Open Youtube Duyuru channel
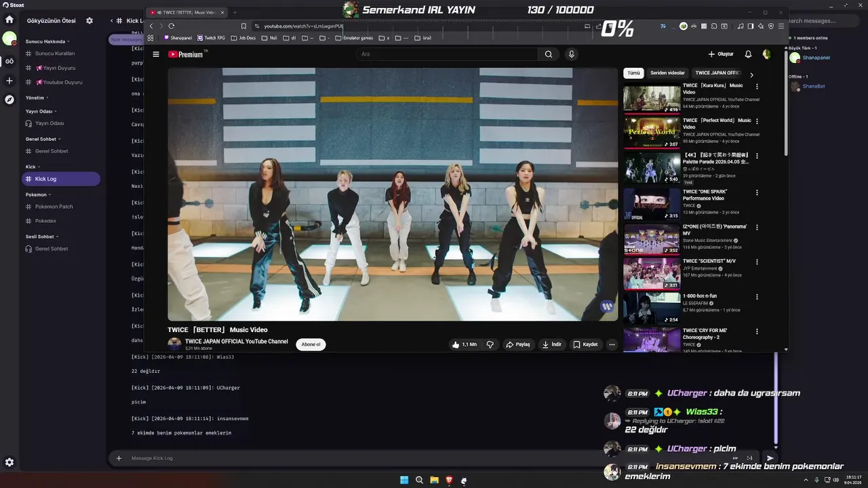The height and width of the screenshot is (488, 868). coord(58,82)
